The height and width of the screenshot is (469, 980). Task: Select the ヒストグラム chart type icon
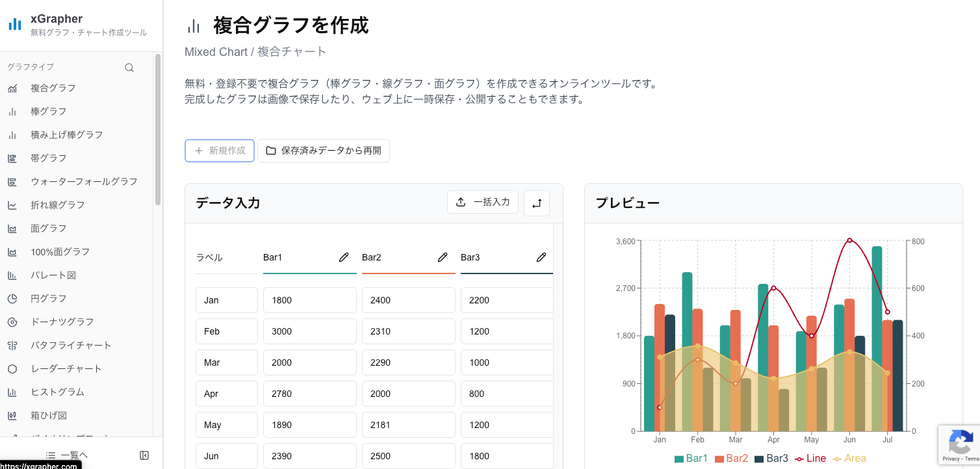[x=13, y=392]
